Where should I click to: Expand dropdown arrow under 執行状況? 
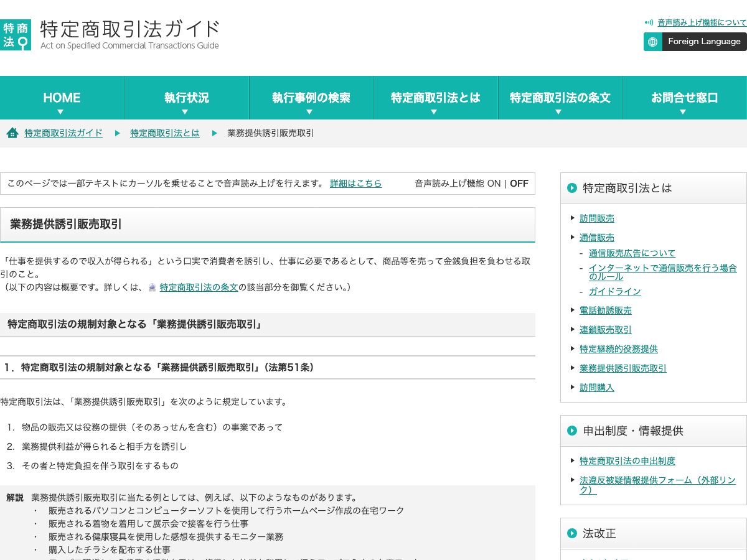click(x=185, y=112)
